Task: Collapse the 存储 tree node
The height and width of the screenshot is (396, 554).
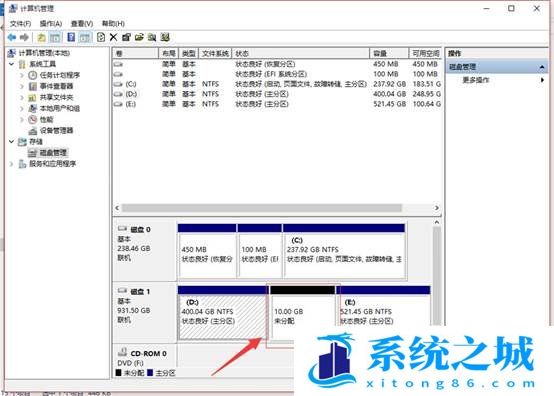Action: pyautogui.click(x=12, y=142)
